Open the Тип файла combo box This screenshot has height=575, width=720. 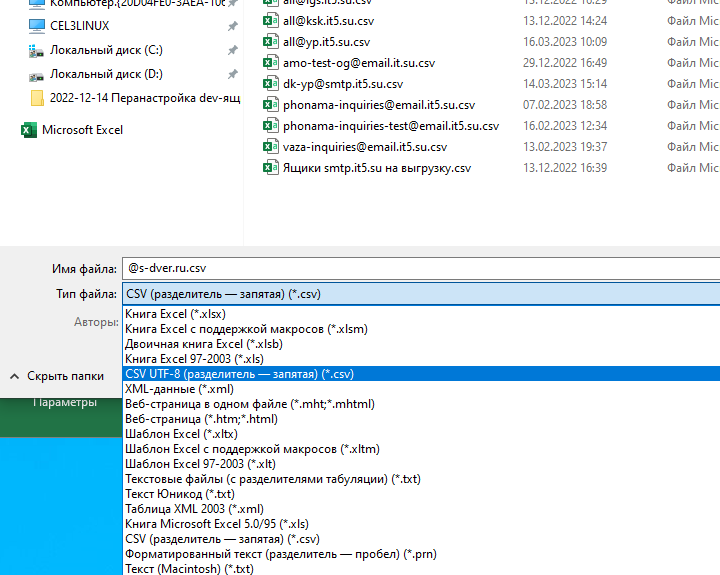click(421, 294)
